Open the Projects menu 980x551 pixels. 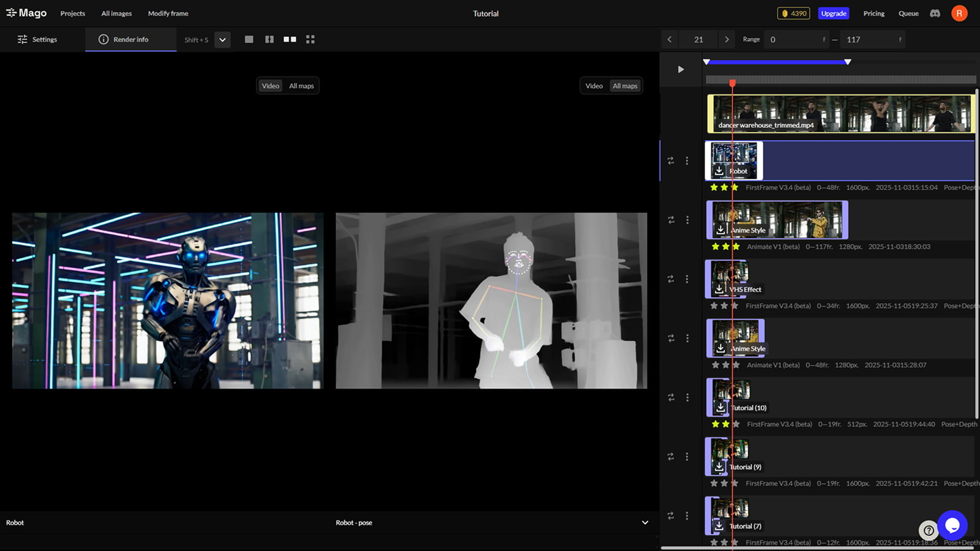click(72, 13)
